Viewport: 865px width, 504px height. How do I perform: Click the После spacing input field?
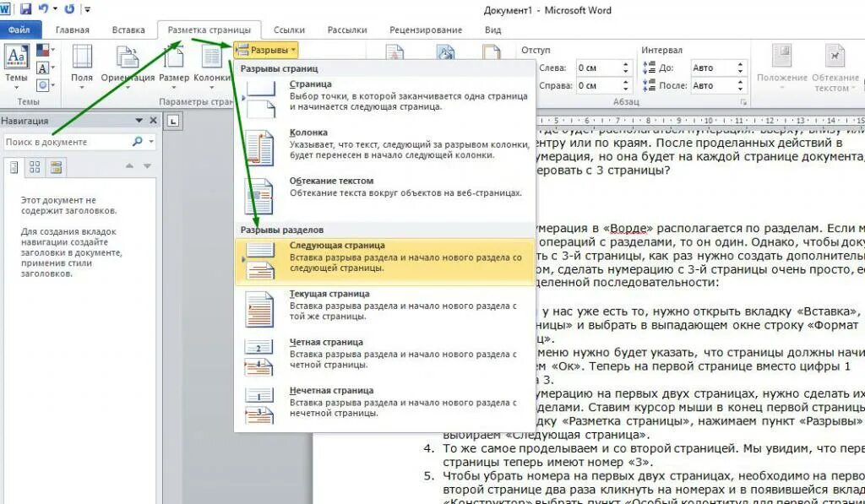tap(713, 85)
